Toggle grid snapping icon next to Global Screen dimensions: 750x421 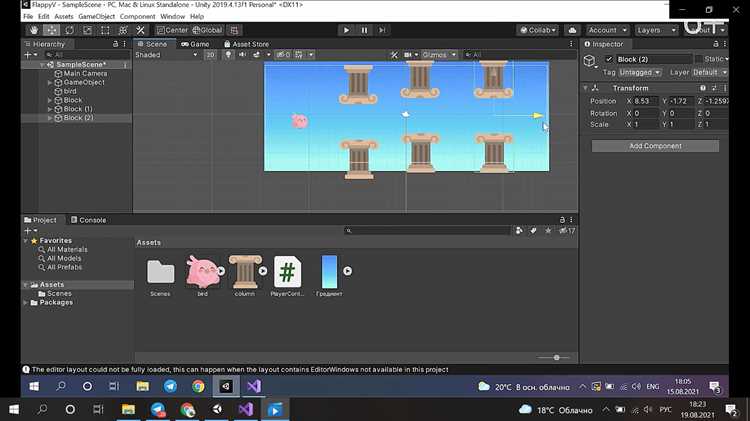pyautogui.click(x=234, y=30)
